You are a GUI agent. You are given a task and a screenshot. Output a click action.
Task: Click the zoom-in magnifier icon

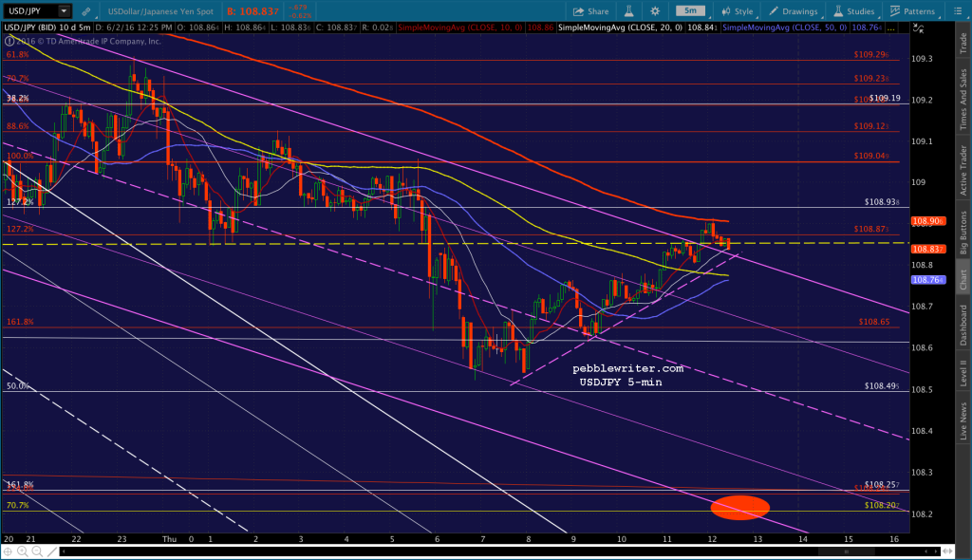pos(23,551)
